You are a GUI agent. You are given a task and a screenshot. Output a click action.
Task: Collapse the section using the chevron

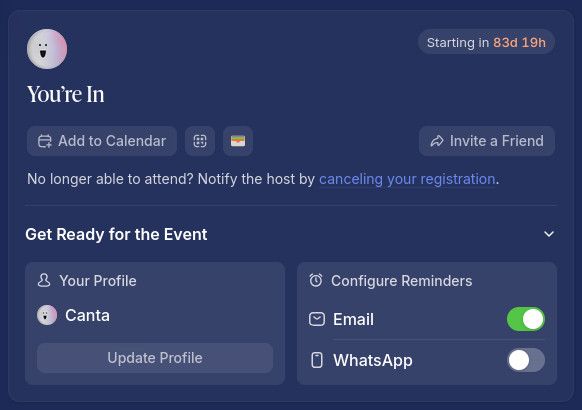click(549, 234)
